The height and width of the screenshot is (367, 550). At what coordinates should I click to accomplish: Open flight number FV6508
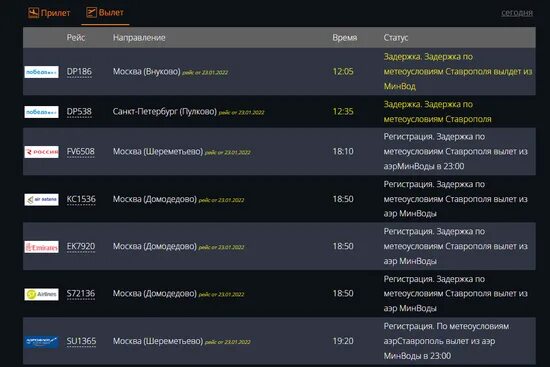81,152
